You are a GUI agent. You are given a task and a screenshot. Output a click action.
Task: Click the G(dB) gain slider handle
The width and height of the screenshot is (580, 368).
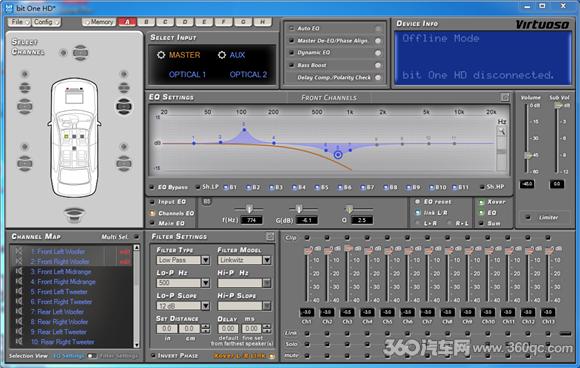299,209
